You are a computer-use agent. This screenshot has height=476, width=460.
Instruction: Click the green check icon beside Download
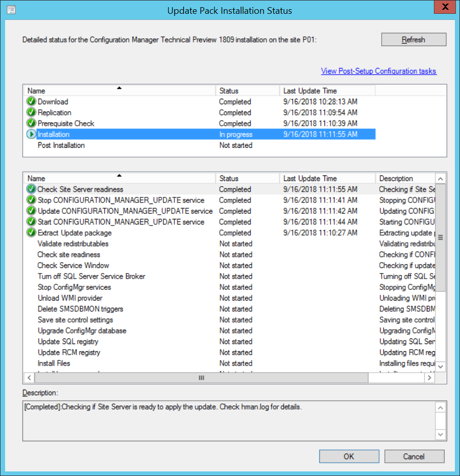pyautogui.click(x=31, y=101)
